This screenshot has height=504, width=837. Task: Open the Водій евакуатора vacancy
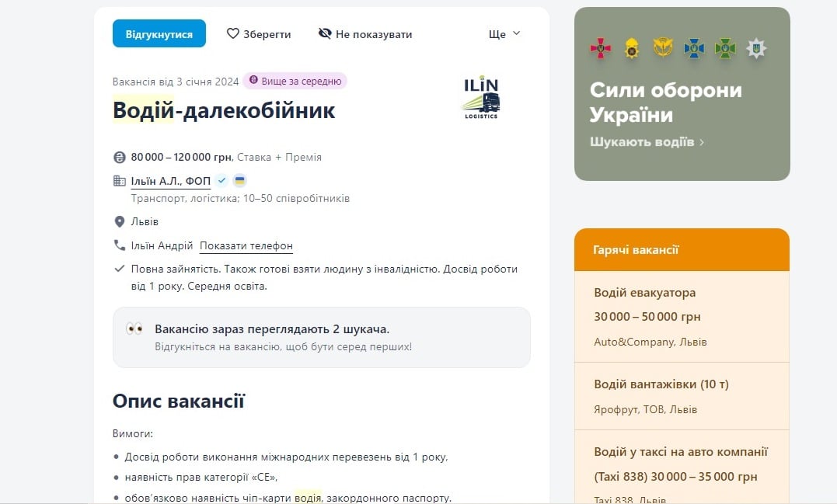644,293
